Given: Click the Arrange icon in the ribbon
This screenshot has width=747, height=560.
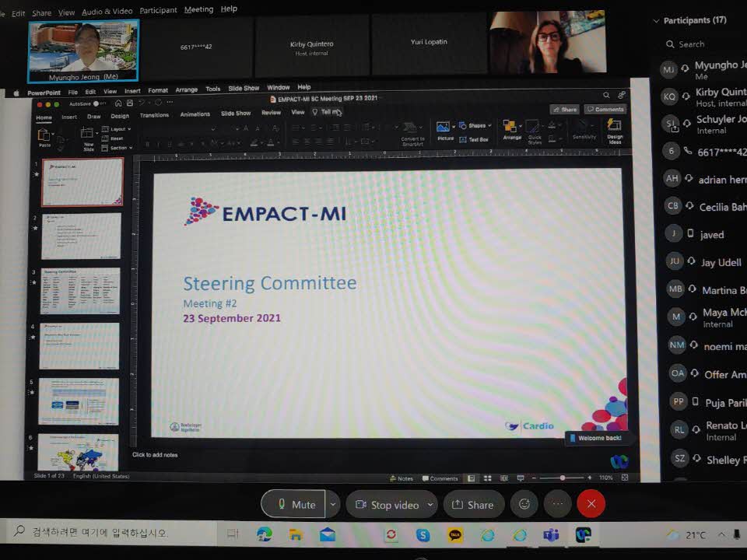Looking at the screenshot, I should coord(511,129).
